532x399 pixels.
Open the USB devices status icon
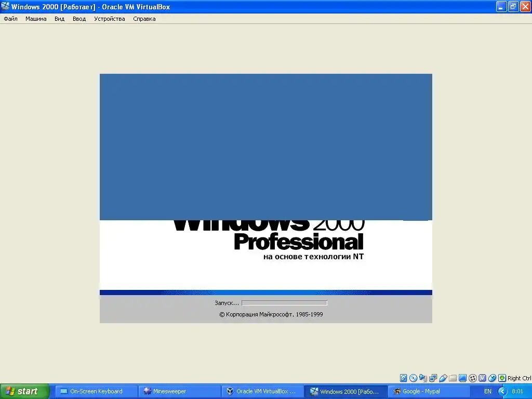(443, 378)
